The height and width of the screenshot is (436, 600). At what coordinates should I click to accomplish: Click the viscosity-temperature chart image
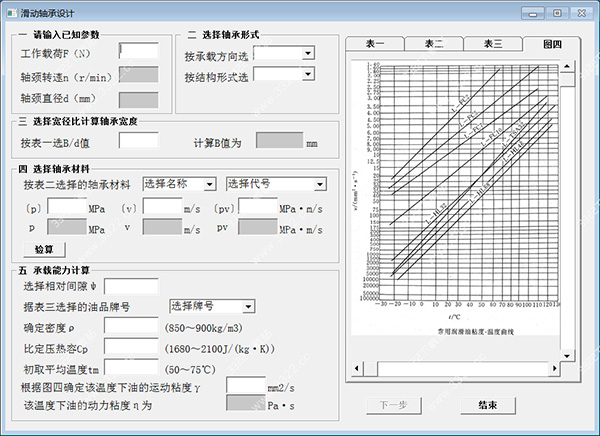[x=455, y=198]
